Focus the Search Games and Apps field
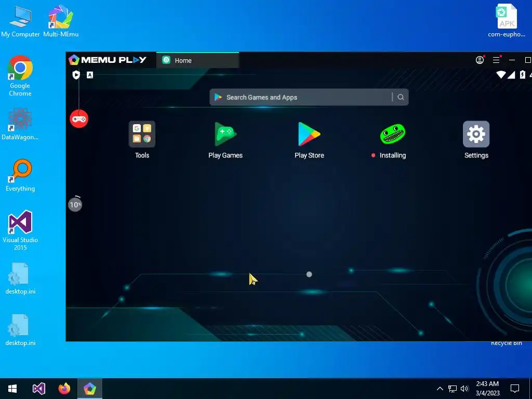This screenshot has height=399, width=532. pos(309,97)
